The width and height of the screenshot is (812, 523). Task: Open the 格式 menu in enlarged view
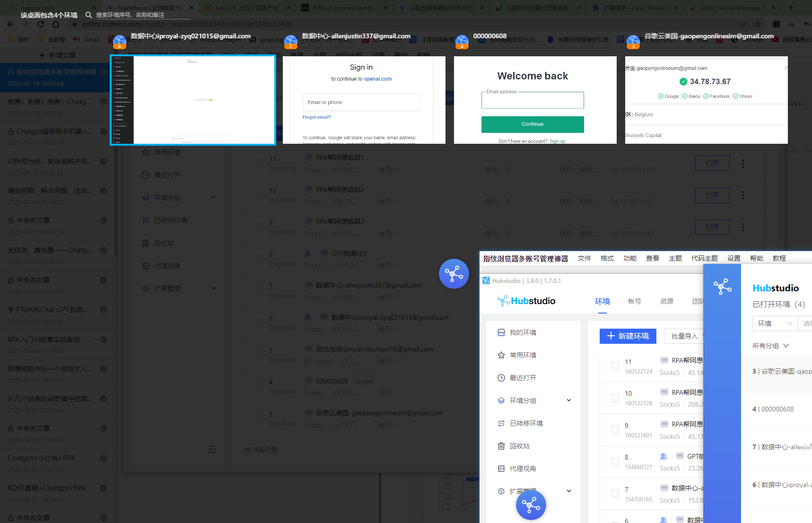coord(607,258)
